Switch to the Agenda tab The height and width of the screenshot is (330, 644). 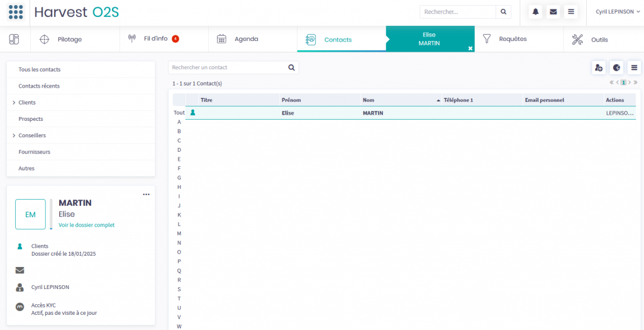(x=246, y=39)
